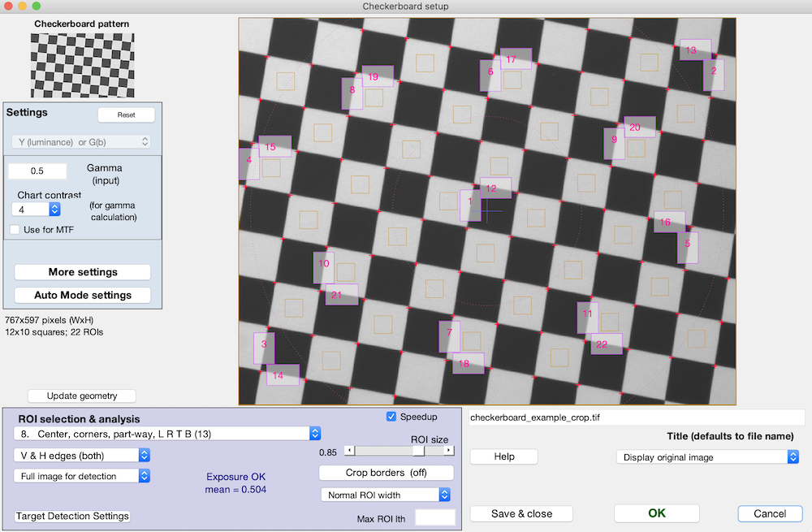Click the ROI size slider thumb
The height and width of the screenshot is (532, 812).
419,451
